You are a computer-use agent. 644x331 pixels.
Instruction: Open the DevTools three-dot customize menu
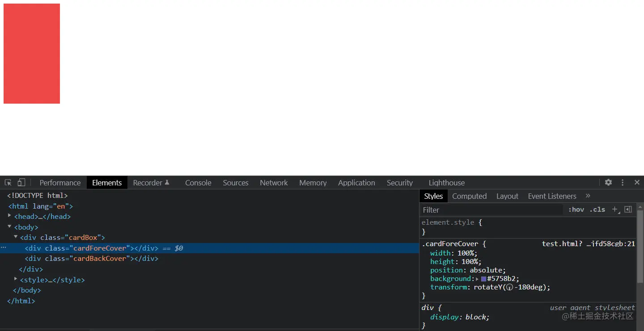tap(623, 182)
